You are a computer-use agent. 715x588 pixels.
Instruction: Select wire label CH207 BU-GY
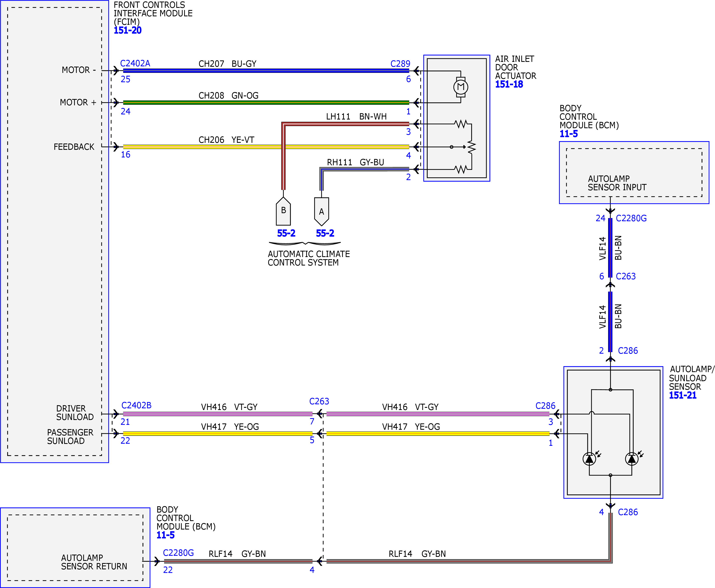(x=227, y=64)
